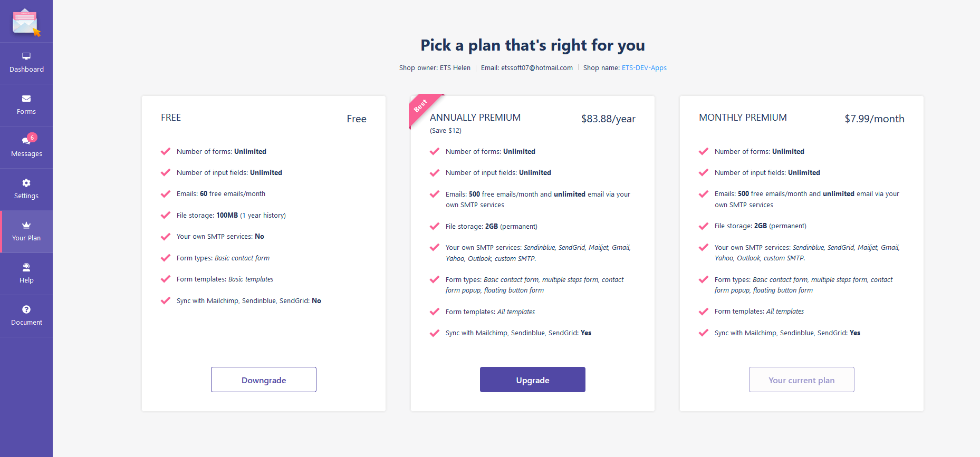This screenshot has width=980, height=457.
Task: Click the Downgrade button
Action: (264, 380)
